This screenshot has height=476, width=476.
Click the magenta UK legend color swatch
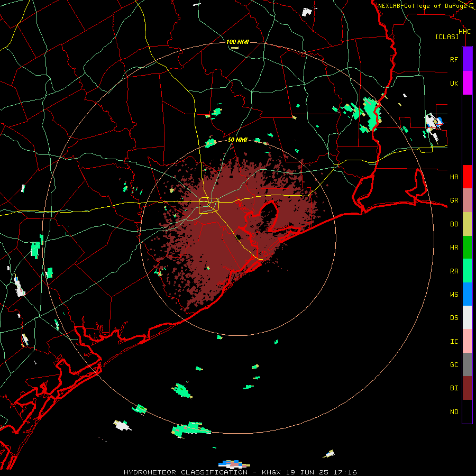pyautogui.click(x=467, y=83)
